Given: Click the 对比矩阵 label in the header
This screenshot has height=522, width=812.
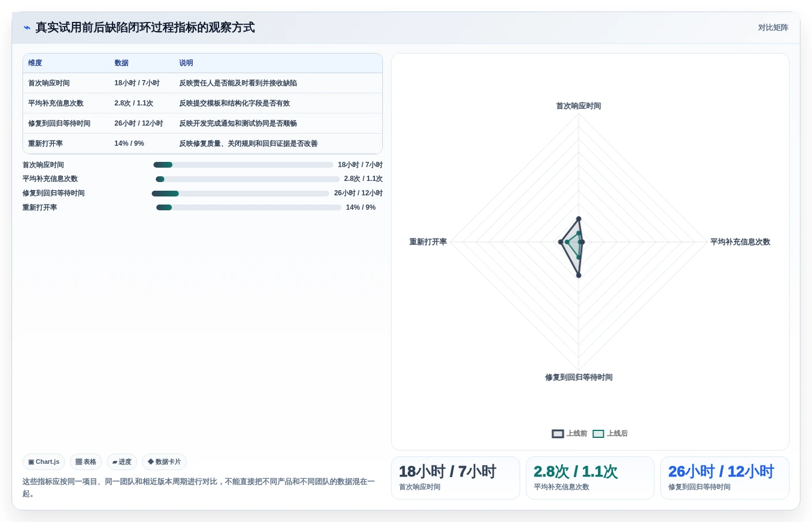Looking at the screenshot, I should (773, 28).
